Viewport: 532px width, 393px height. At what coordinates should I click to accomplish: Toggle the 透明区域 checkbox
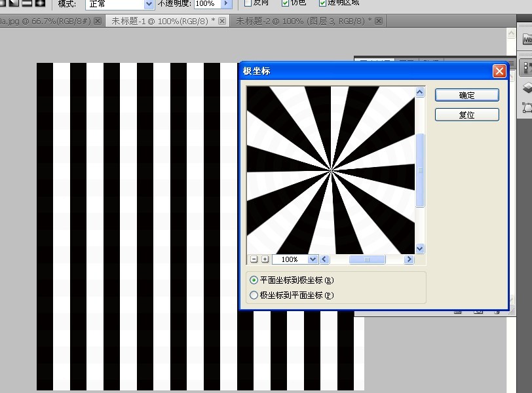pyautogui.click(x=322, y=3)
